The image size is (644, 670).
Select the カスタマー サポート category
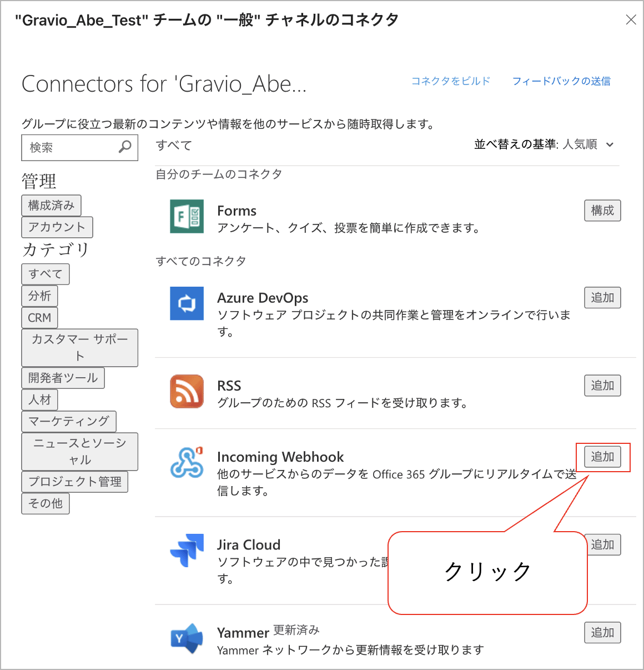click(80, 348)
